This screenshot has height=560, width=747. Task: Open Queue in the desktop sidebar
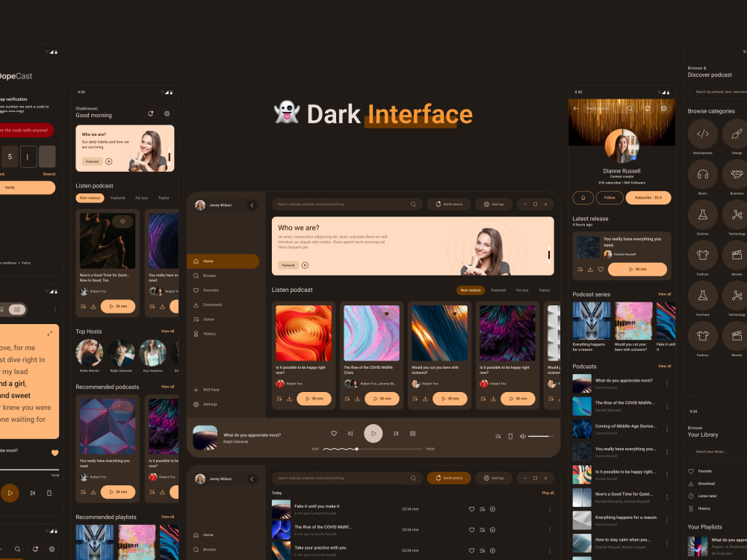coord(204,319)
